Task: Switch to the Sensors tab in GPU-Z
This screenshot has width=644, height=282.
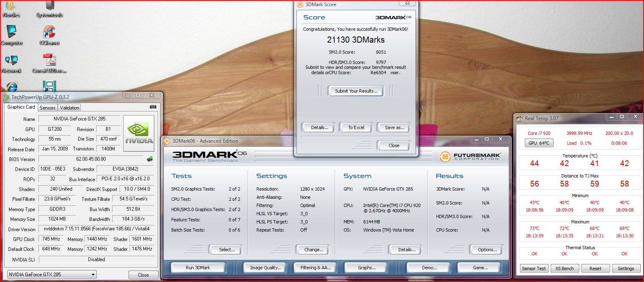Action: (x=47, y=108)
